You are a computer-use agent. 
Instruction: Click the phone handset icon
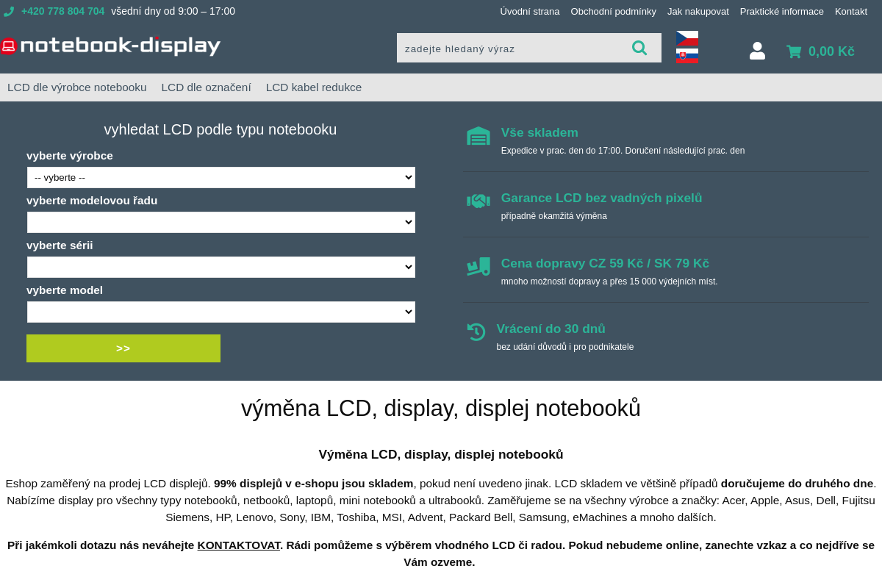coord(9,11)
